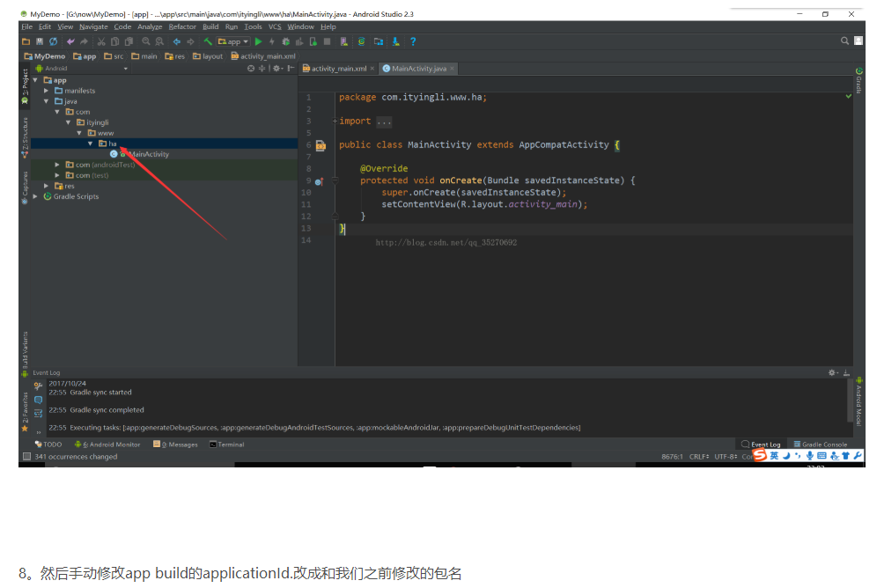Image resolution: width=877 pixels, height=588 pixels.
Task: Open Find with the magnifier icon
Action: click(146, 41)
